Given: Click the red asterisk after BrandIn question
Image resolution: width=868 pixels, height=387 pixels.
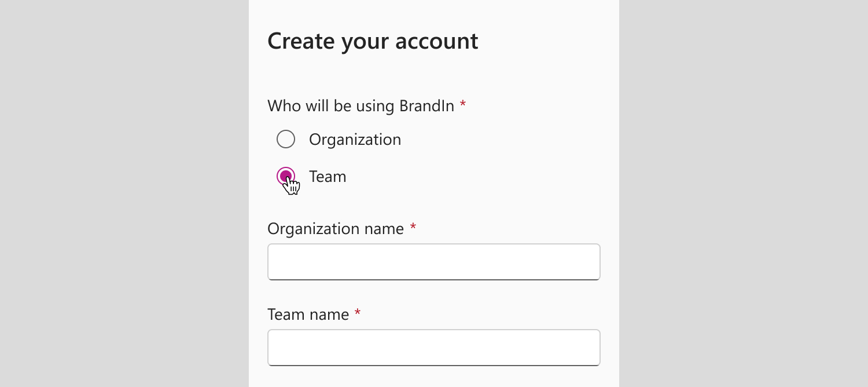Looking at the screenshot, I should pyautogui.click(x=463, y=104).
